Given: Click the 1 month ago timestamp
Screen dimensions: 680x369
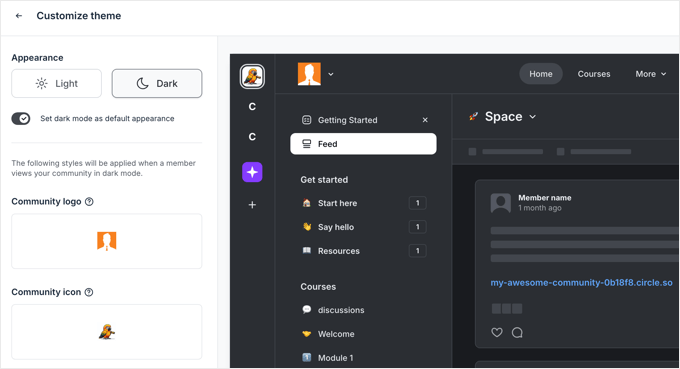Looking at the screenshot, I should click(539, 208).
